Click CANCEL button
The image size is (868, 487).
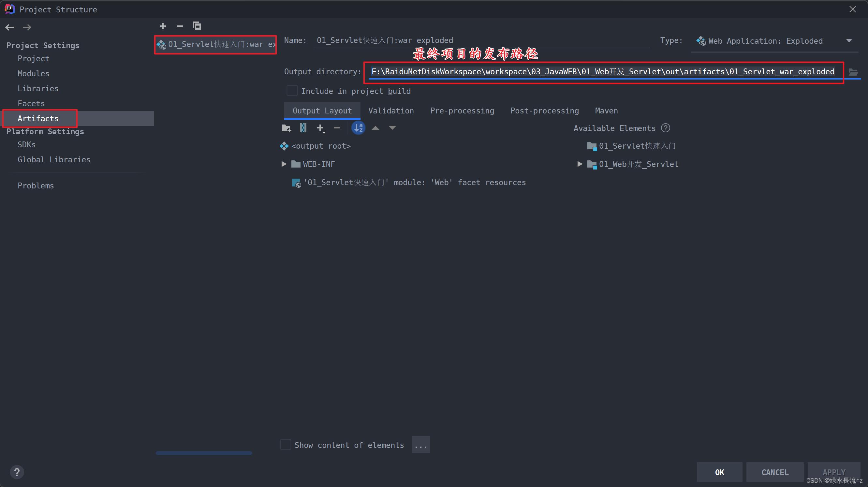pyautogui.click(x=775, y=472)
